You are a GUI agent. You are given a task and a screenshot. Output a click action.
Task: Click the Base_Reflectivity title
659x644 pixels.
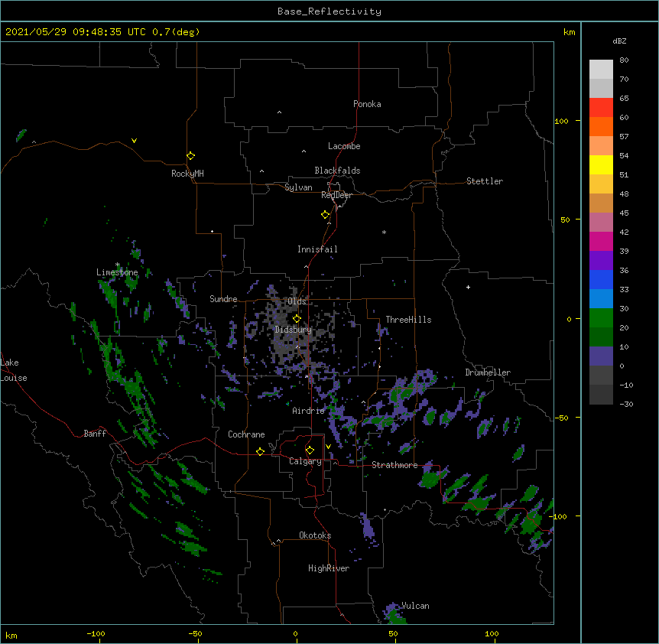[x=329, y=11]
